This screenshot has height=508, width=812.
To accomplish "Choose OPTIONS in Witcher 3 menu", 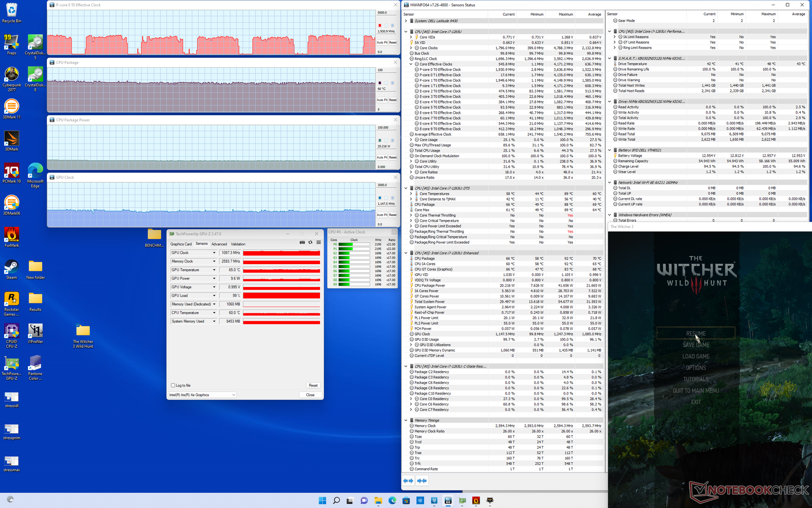I will (x=696, y=368).
